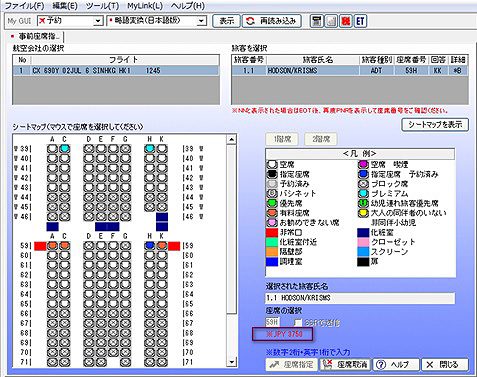Tick the SSR checkbox beside seat 59H
The height and width of the screenshot is (377, 477).
coord(298,323)
